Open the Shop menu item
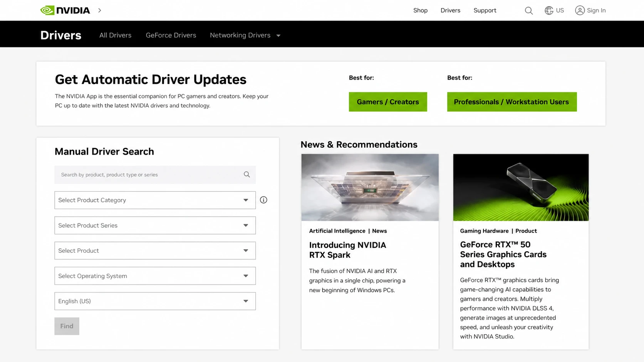 point(420,10)
